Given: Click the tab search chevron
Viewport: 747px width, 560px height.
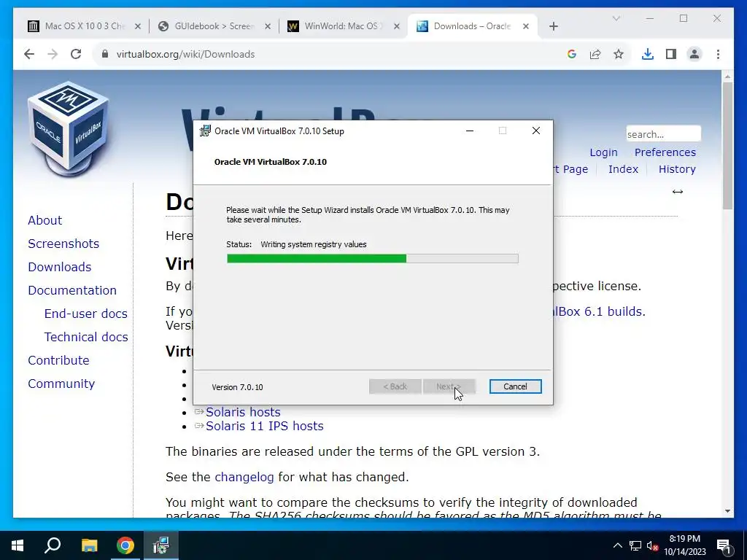Looking at the screenshot, I should [616, 18].
